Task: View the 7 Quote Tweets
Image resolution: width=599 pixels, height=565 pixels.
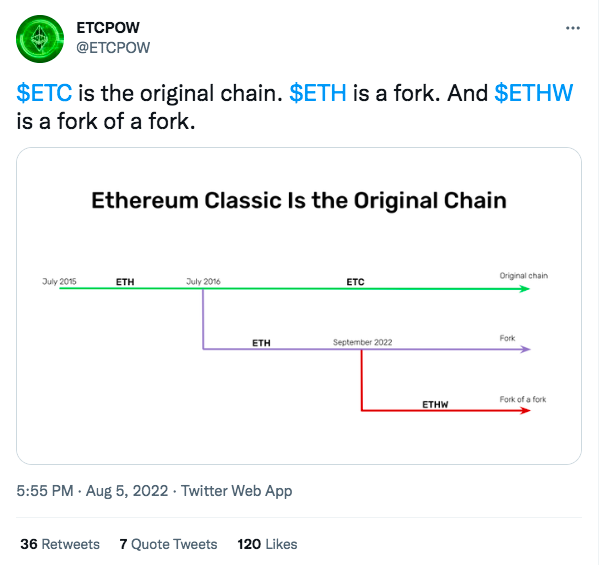Action: (168, 544)
